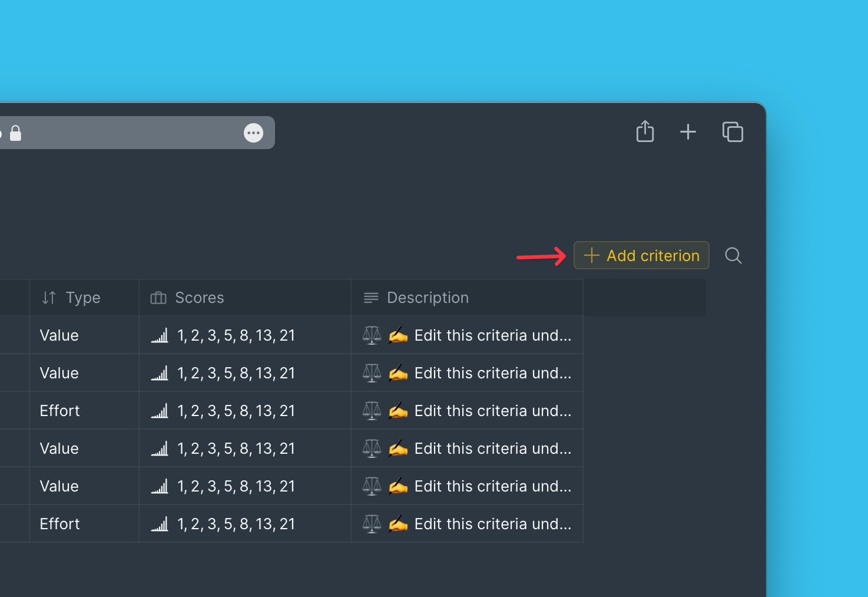Image resolution: width=868 pixels, height=597 pixels.
Task: Click the sort arrows icon beside Type
Action: 49,298
